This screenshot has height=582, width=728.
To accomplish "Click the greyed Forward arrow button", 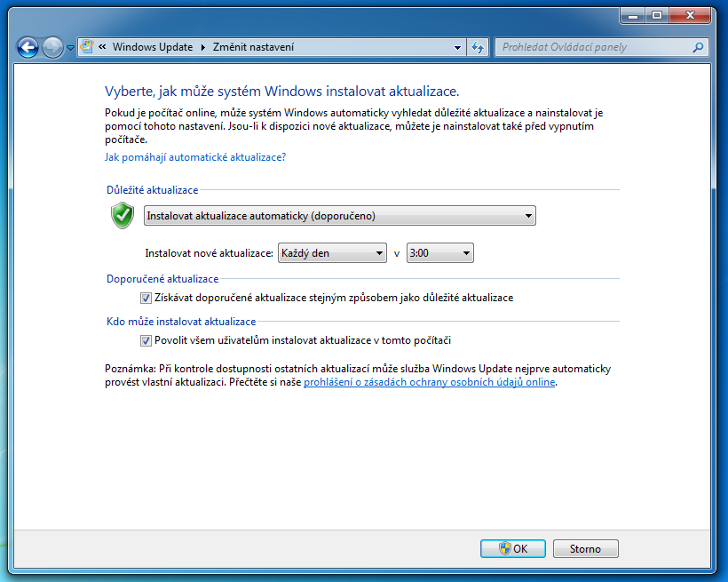I will tap(52, 47).
